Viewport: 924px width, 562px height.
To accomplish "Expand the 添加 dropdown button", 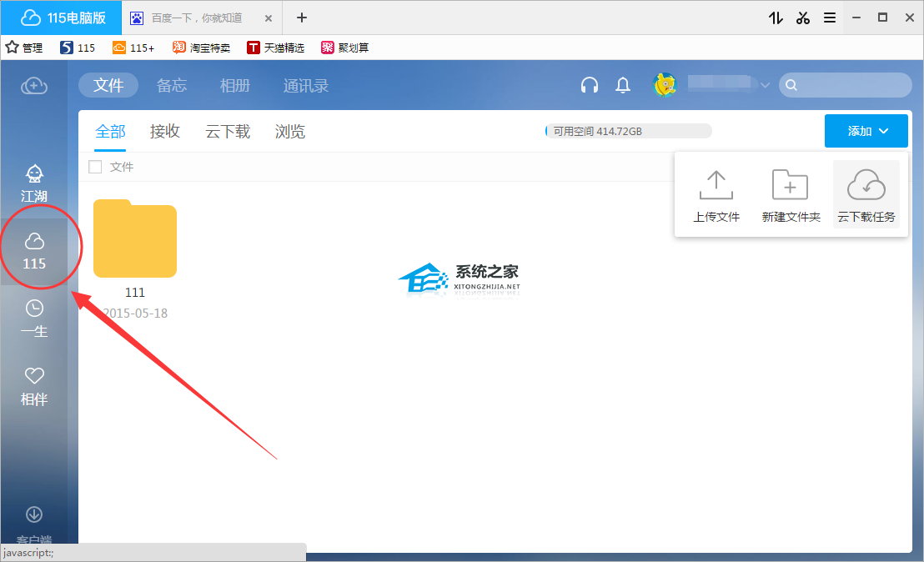I will click(866, 131).
